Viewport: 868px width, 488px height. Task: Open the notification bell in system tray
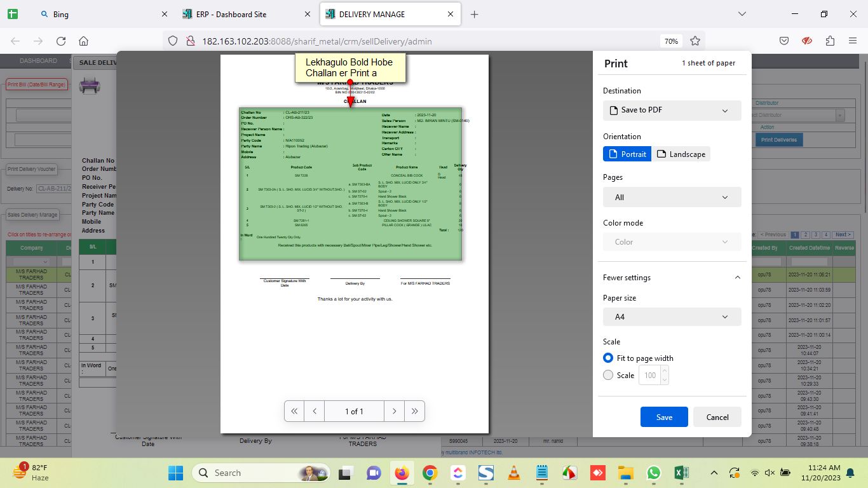(x=850, y=473)
